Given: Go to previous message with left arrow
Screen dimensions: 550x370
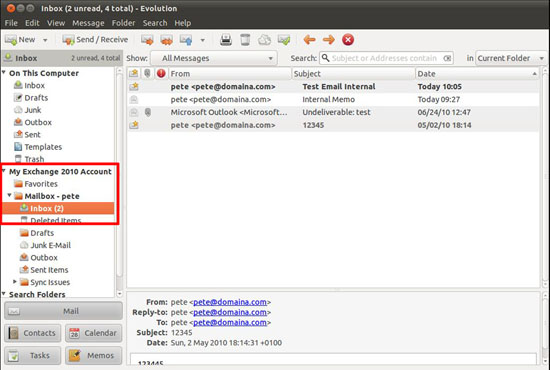Looking at the screenshot, I should pos(309,40).
